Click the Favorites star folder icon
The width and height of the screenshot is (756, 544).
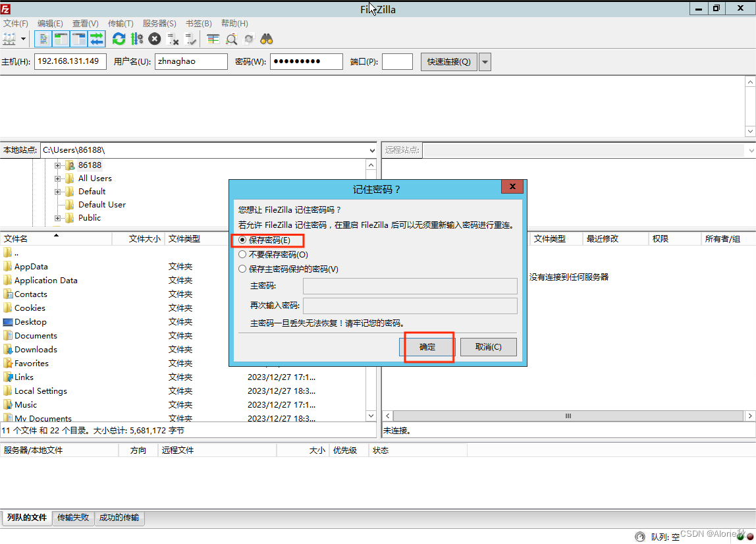[x=8, y=363]
